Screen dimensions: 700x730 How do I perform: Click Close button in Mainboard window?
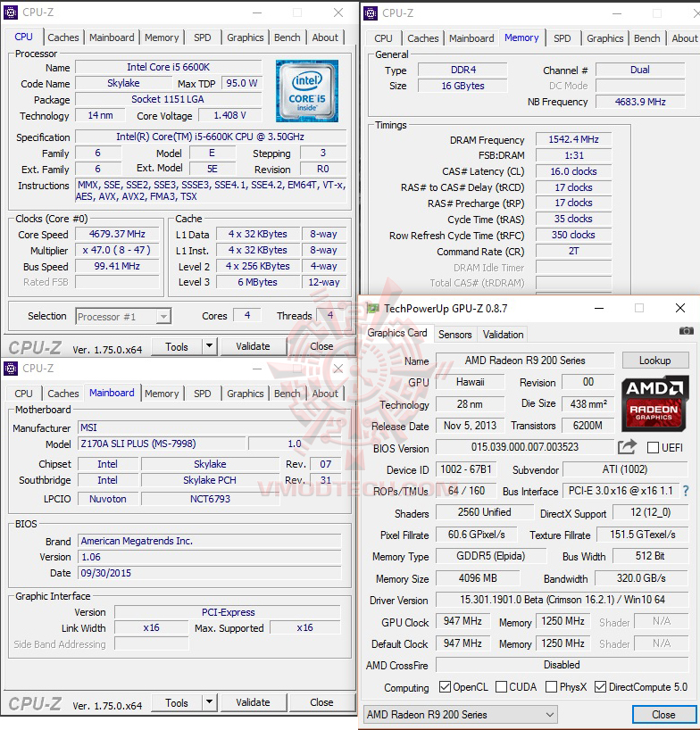pyautogui.click(x=321, y=701)
